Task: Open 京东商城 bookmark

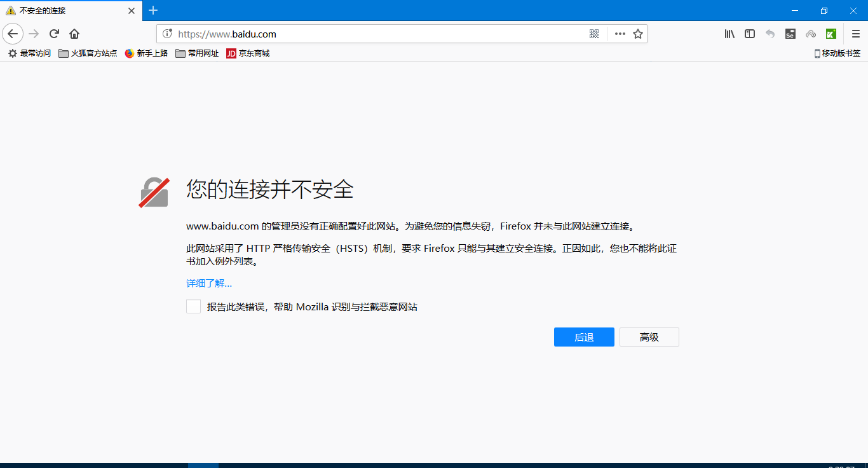Action: click(x=248, y=53)
